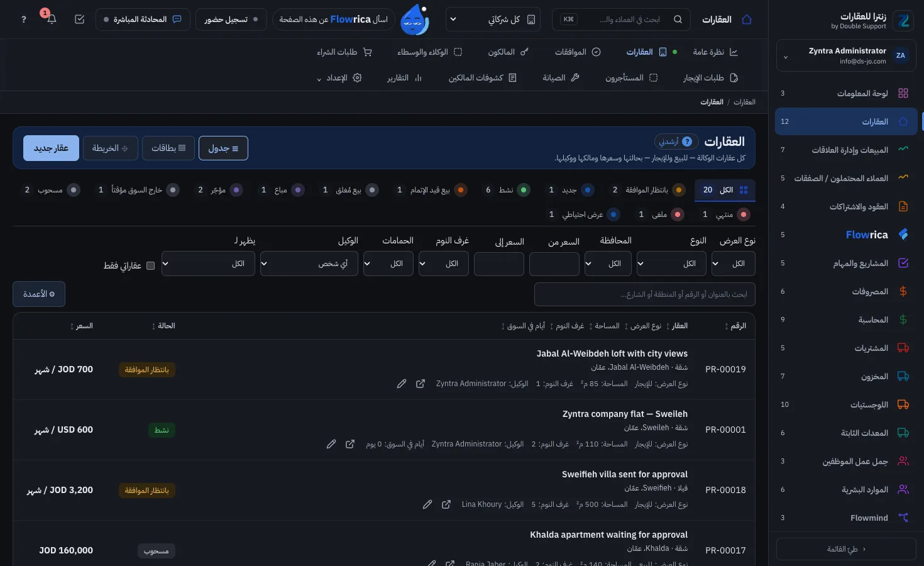
Task: Select the 'الكل' 20 tab
Action: [725, 190]
